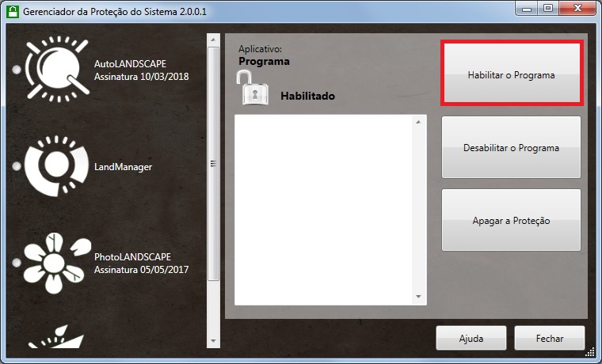602x364 pixels.
Task: Click the app list scrollbar down arrow
Action: 212,340
